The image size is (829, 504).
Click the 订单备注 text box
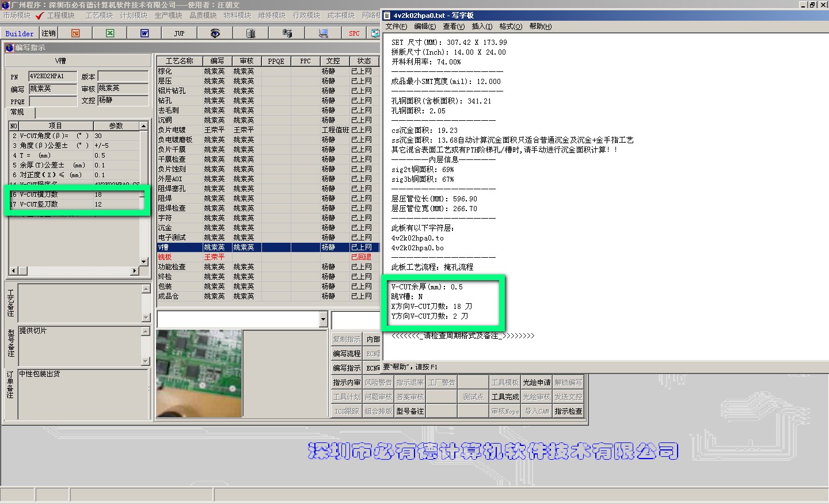click(x=83, y=394)
